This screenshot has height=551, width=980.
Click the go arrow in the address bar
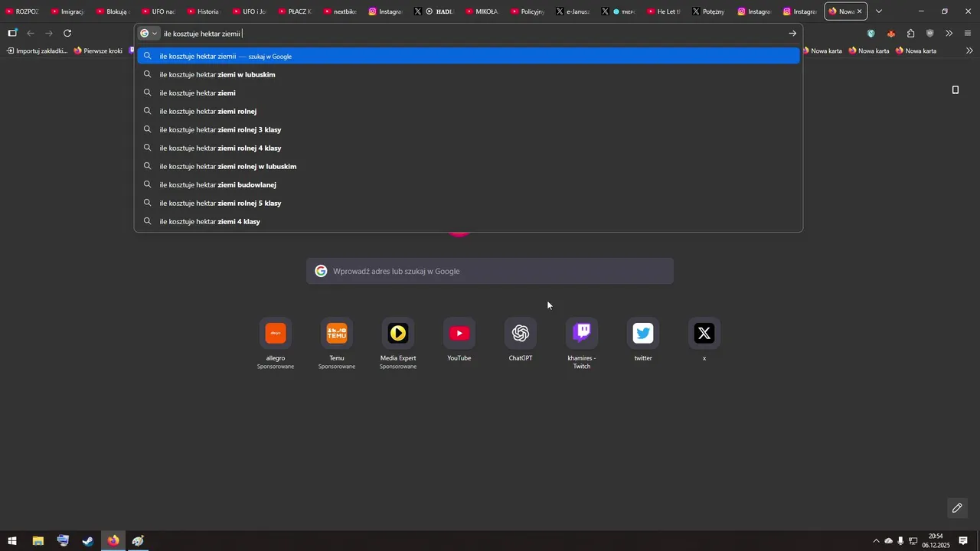pos(792,34)
